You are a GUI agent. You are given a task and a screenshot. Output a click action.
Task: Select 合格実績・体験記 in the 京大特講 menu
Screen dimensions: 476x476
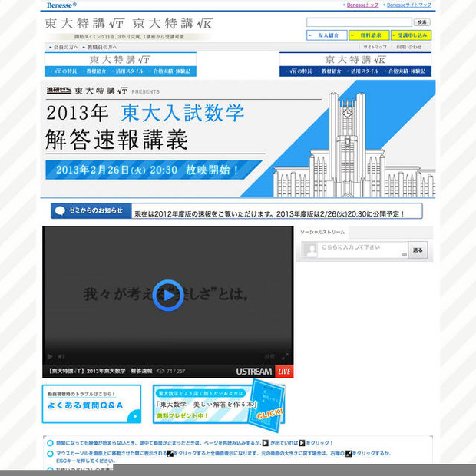(x=405, y=71)
